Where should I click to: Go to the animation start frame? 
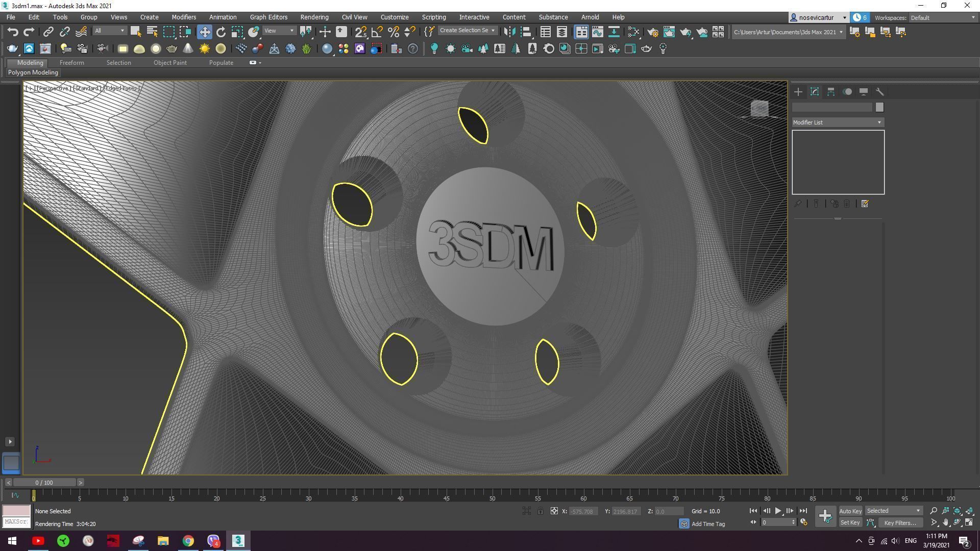753,511
